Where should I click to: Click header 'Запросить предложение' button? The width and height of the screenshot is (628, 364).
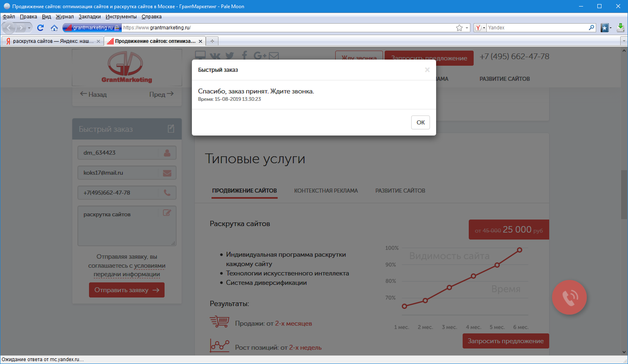pyautogui.click(x=429, y=58)
